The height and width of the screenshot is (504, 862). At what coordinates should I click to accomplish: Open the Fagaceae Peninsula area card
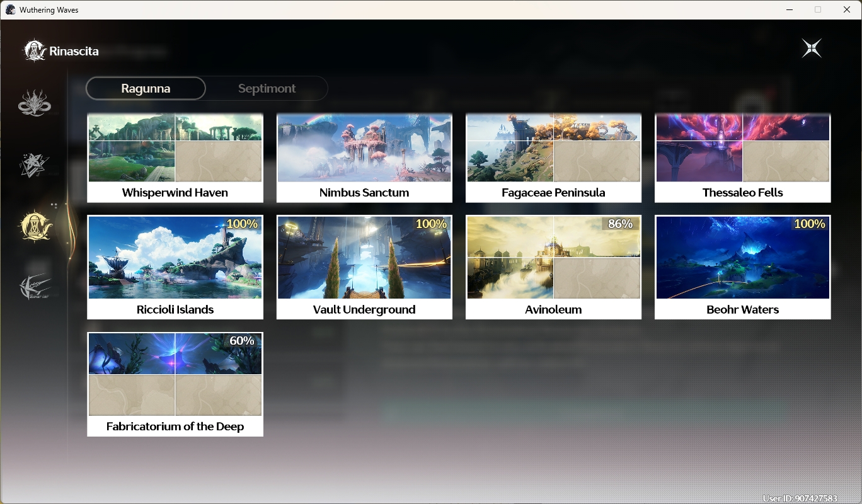[553, 158]
